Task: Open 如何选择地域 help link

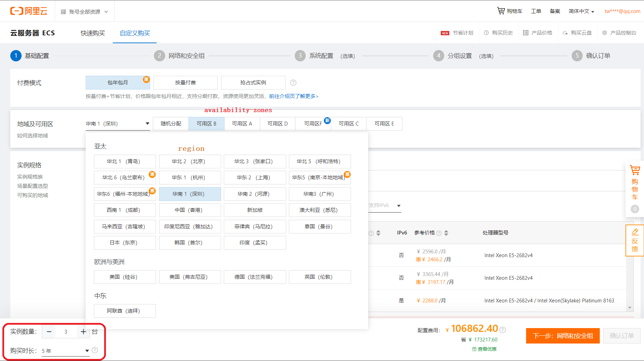Action: [33, 136]
